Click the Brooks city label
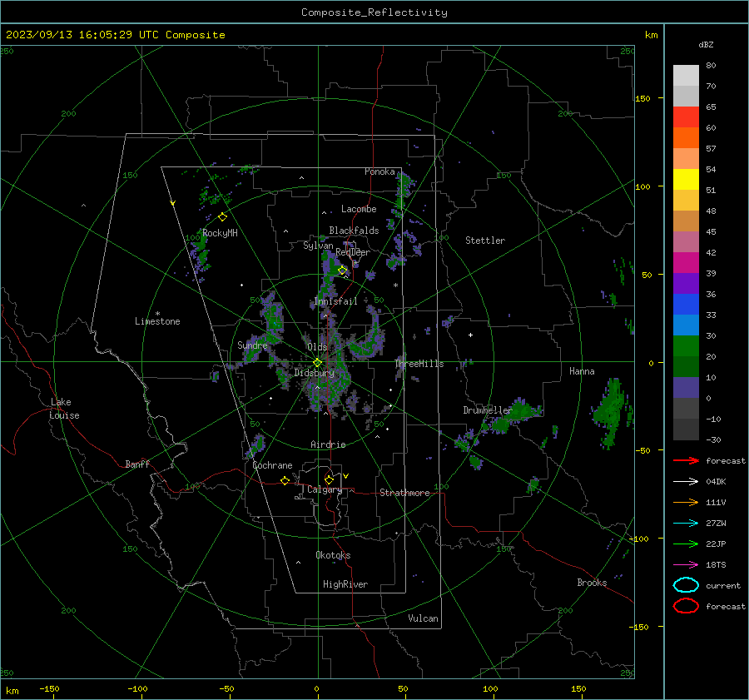 pyautogui.click(x=592, y=583)
